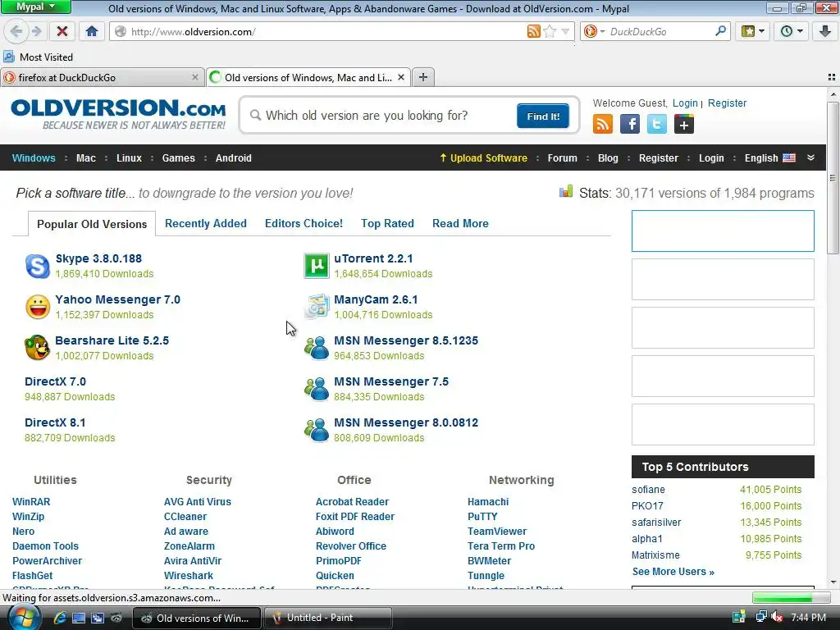Click the DuckDuckGo search magnifier icon

coord(720,31)
